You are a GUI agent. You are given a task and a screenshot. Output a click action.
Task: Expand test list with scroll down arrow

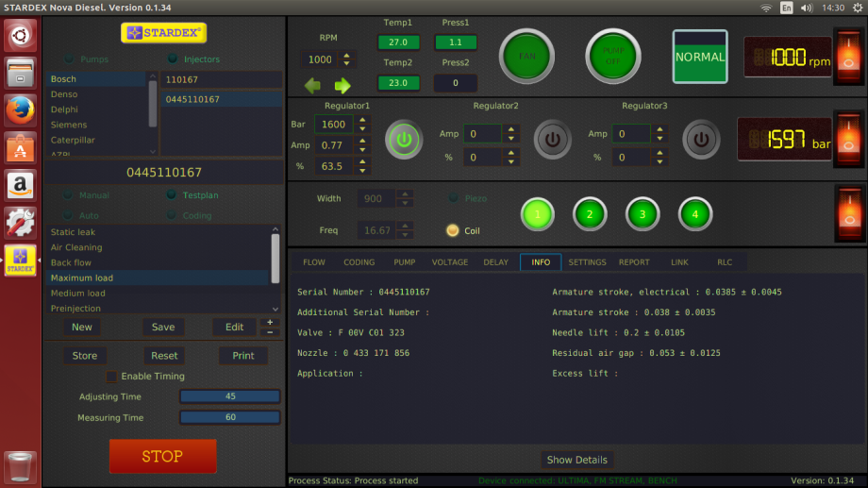pyautogui.click(x=275, y=309)
